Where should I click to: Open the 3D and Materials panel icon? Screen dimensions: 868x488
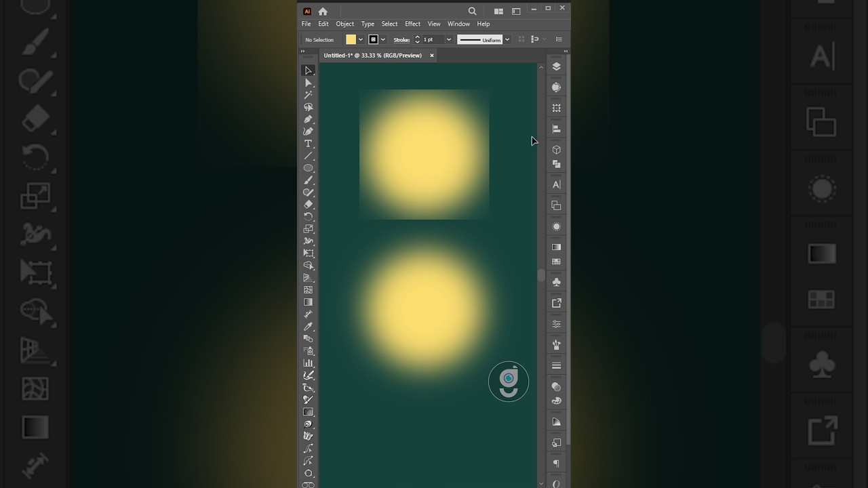556,150
